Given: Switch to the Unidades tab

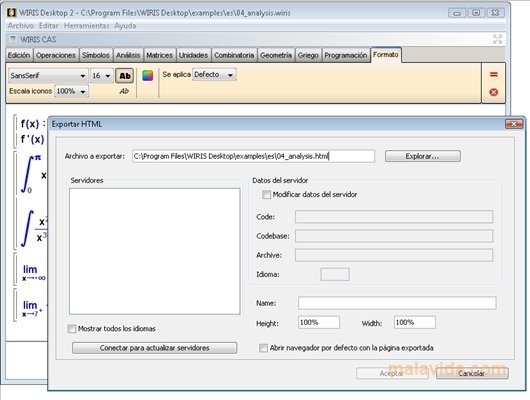Looking at the screenshot, I should click(193, 55).
